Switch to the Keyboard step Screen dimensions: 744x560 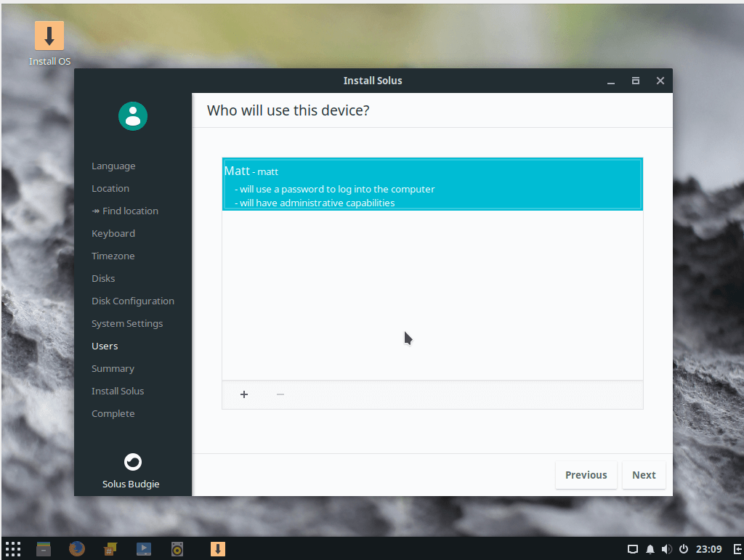[113, 233]
